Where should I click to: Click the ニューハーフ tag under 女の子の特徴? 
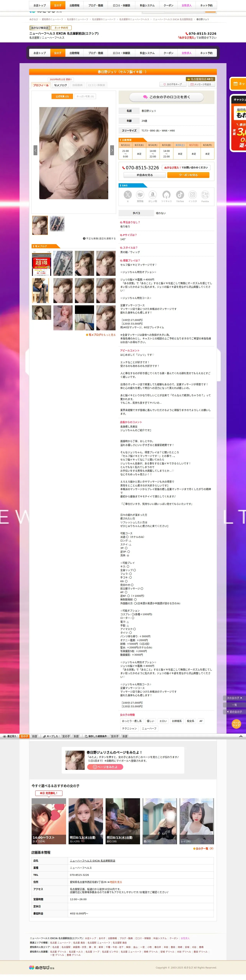[x=149, y=729]
